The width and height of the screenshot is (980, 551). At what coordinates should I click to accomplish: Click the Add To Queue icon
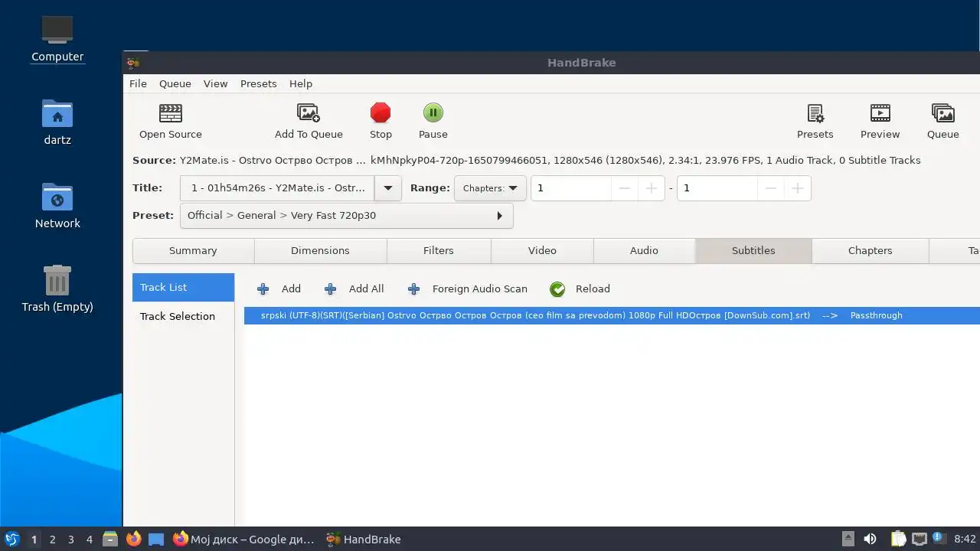(308, 113)
